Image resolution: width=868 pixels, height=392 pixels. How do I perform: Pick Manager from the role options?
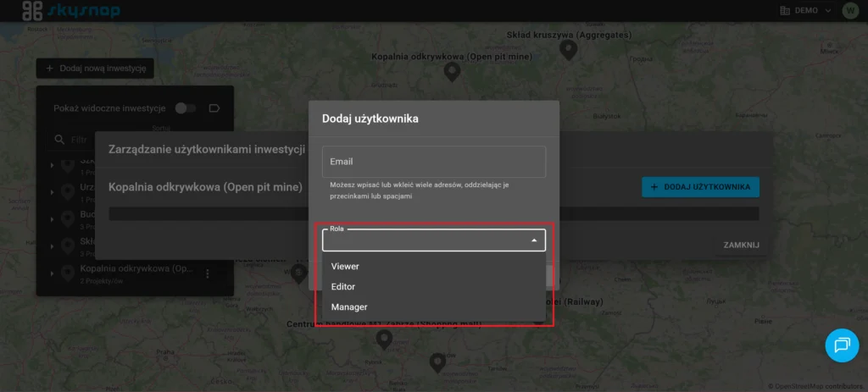(349, 306)
